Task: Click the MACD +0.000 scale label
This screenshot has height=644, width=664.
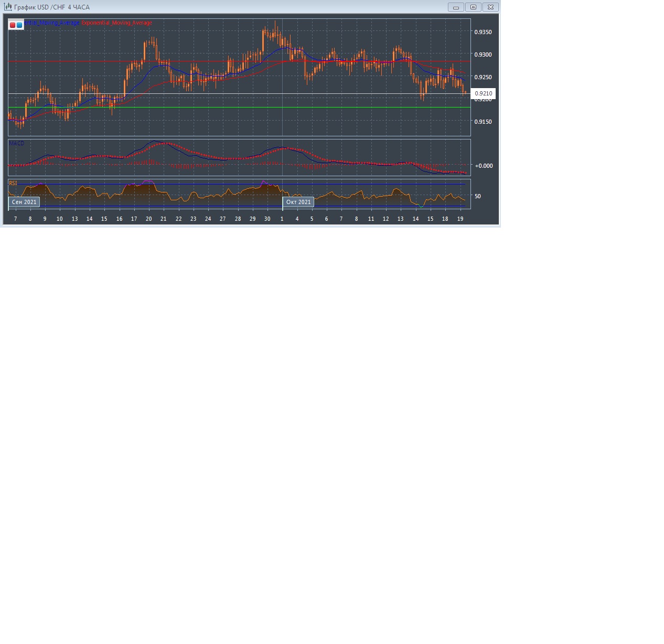Action: (484, 166)
